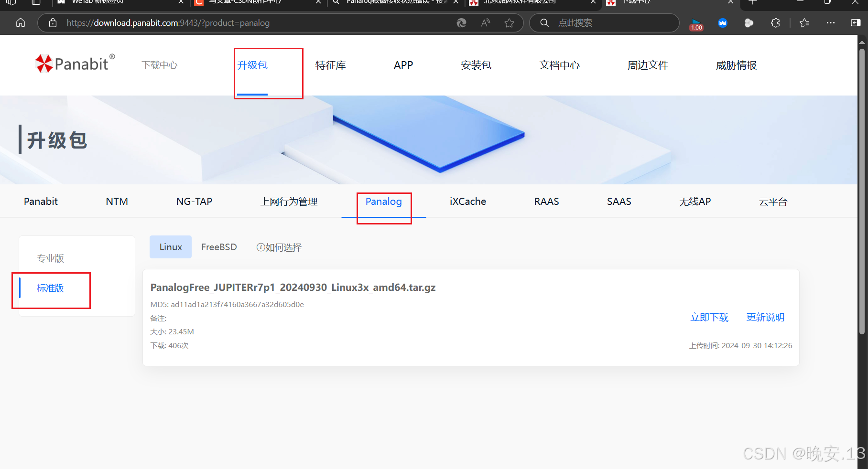Toggle the browser sidebar icon
Screen dimensions: 868x469
856,22
